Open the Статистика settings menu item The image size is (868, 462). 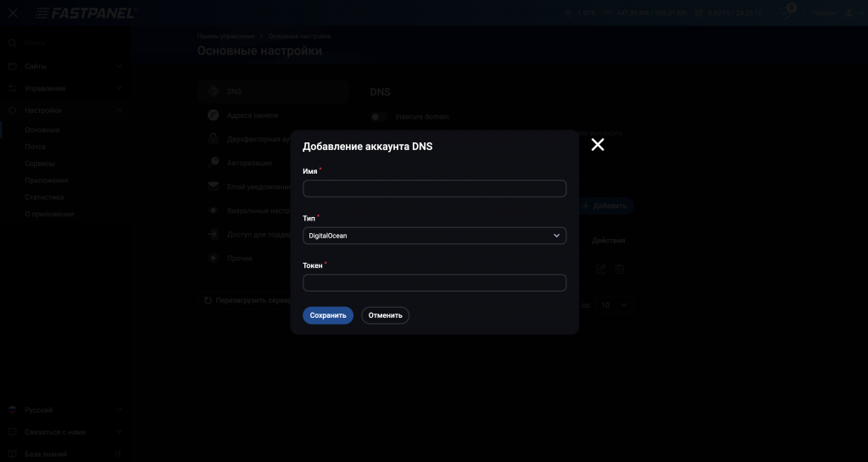[44, 197]
